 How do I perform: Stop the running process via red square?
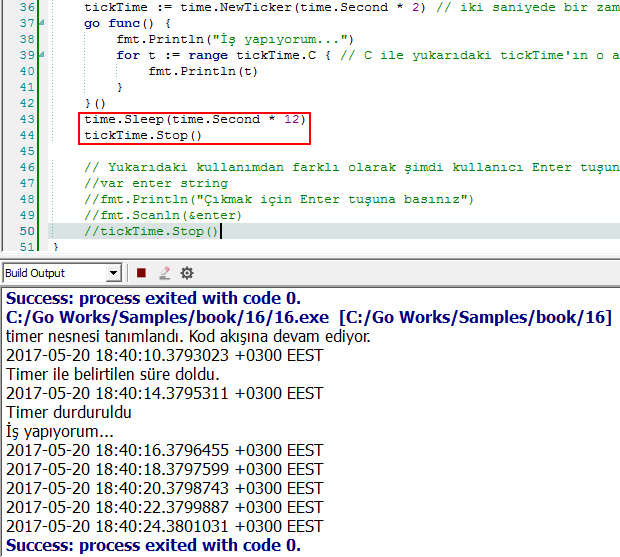[x=142, y=273]
